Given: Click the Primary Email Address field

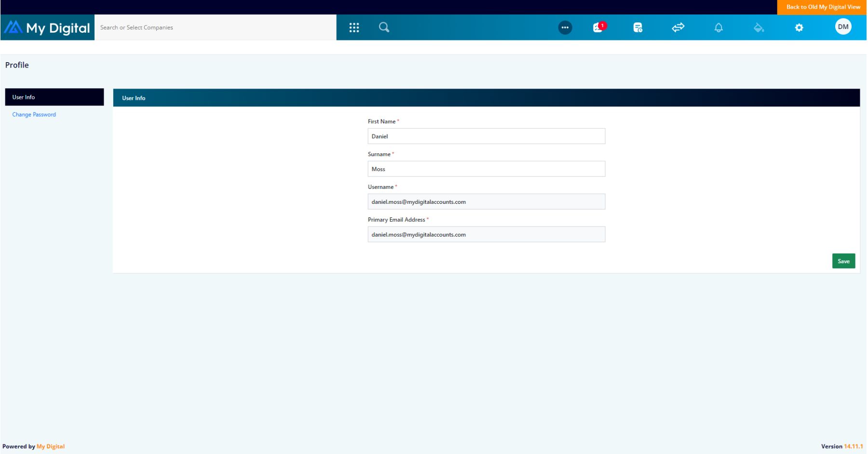Looking at the screenshot, I should click(486, 235).
